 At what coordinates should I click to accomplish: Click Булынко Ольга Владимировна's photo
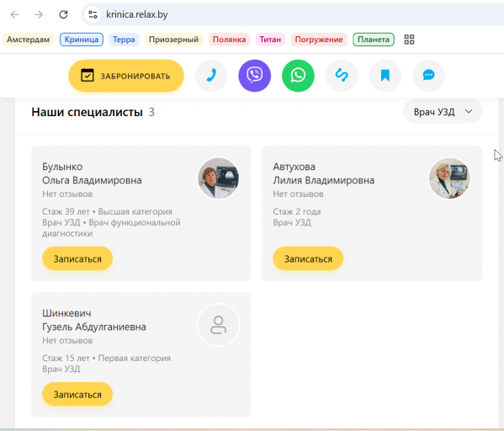(x=218, y=178)
